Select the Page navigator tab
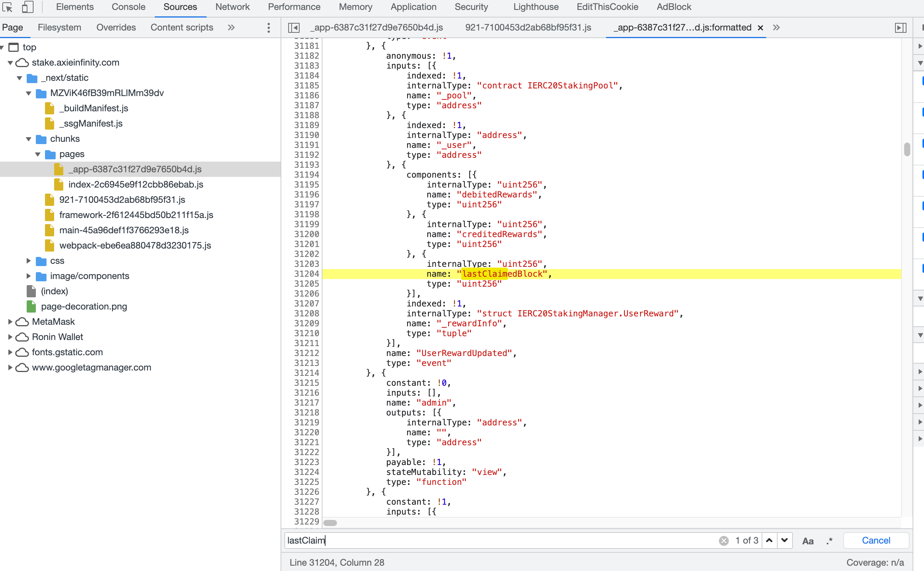The width and height of the screenshot is (924, 571). coord(13,27)
